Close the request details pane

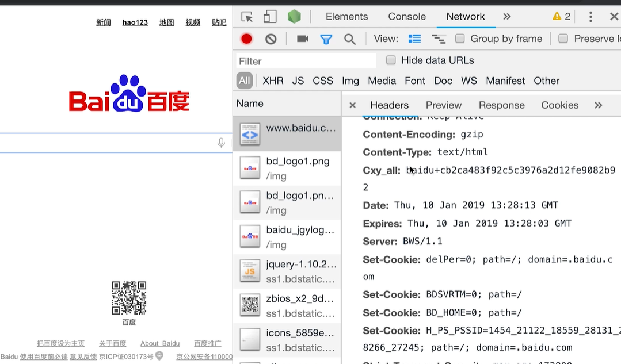[x=352, y=105]
